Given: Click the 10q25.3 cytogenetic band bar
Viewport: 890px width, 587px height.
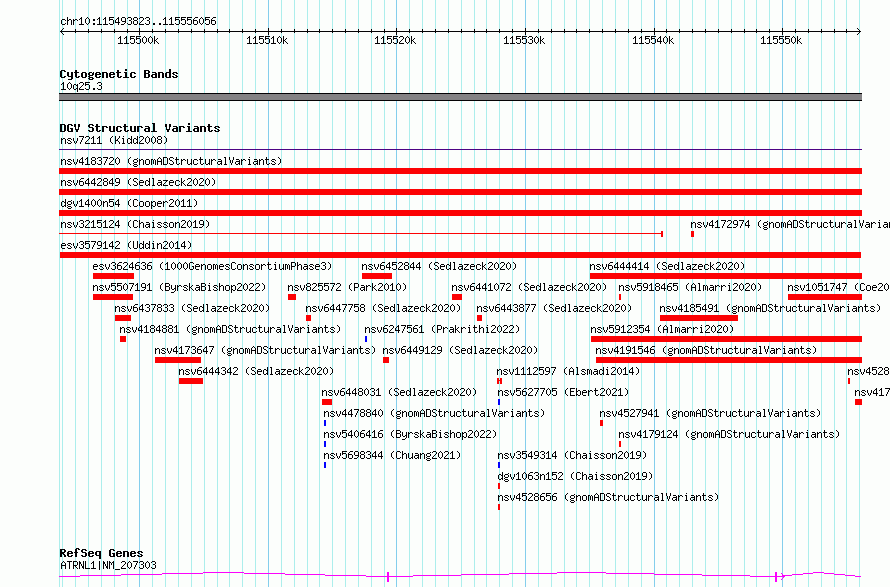Looking at the screenshot, I should point(460,97).
